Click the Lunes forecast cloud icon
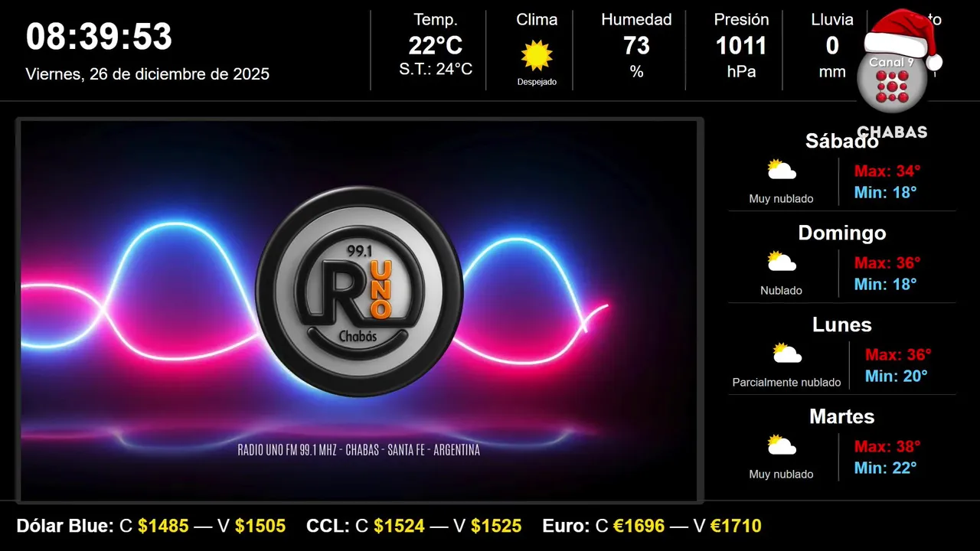 787,354
